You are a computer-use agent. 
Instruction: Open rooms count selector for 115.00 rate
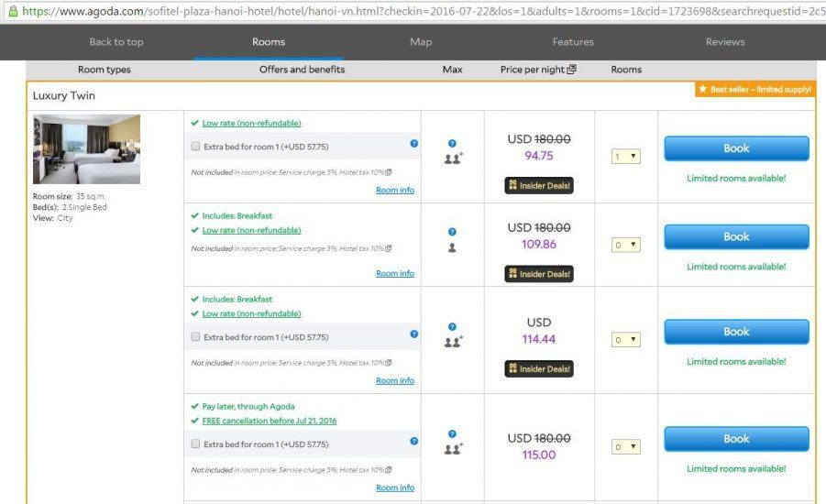pyautogui.click(x=626, y=447)
